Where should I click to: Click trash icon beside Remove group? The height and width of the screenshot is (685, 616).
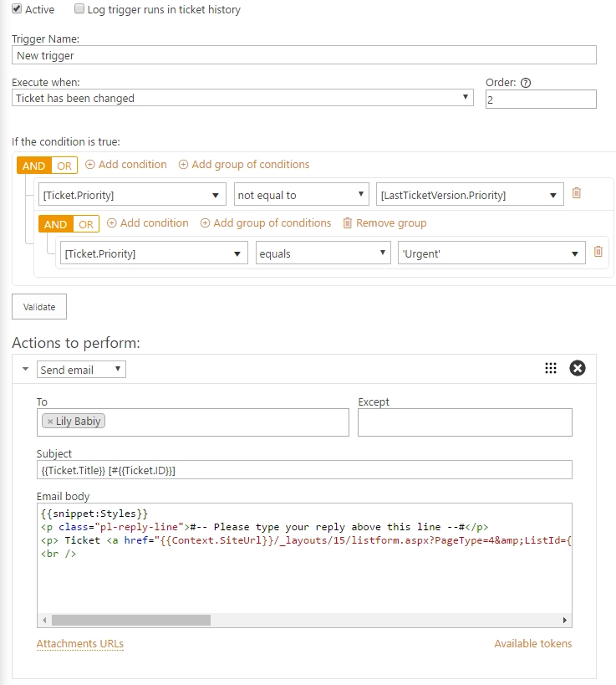pyautogui.click(x=347, y=222)
